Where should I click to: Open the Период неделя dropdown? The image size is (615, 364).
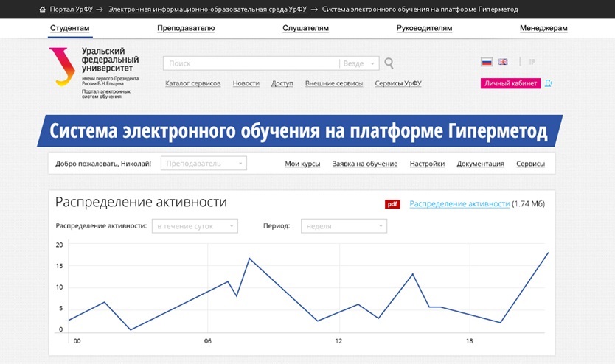point(344,226)
